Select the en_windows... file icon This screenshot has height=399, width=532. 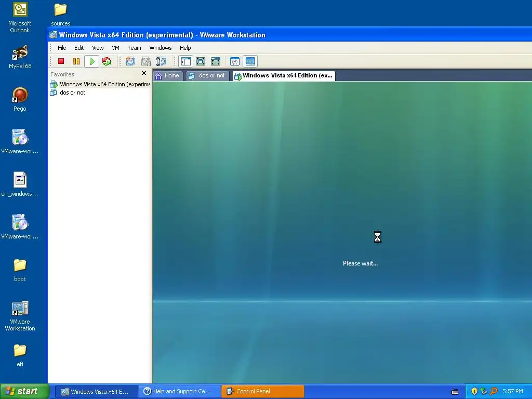(x=20, y=184)
